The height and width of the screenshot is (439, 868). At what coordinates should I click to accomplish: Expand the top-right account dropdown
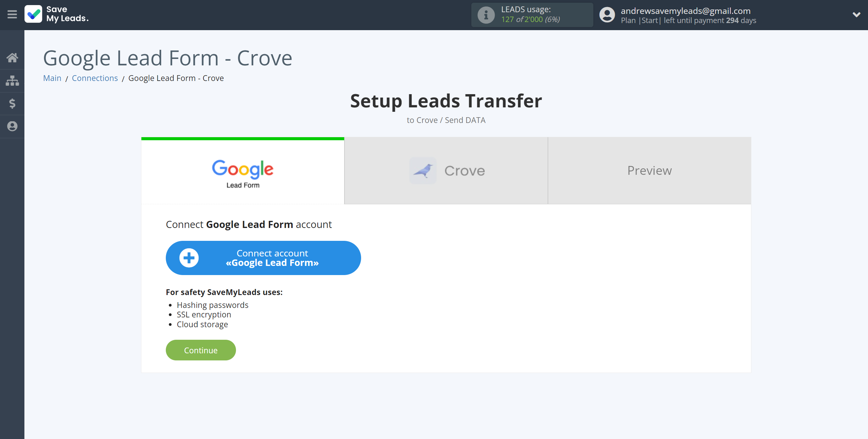tap(856, 15)
